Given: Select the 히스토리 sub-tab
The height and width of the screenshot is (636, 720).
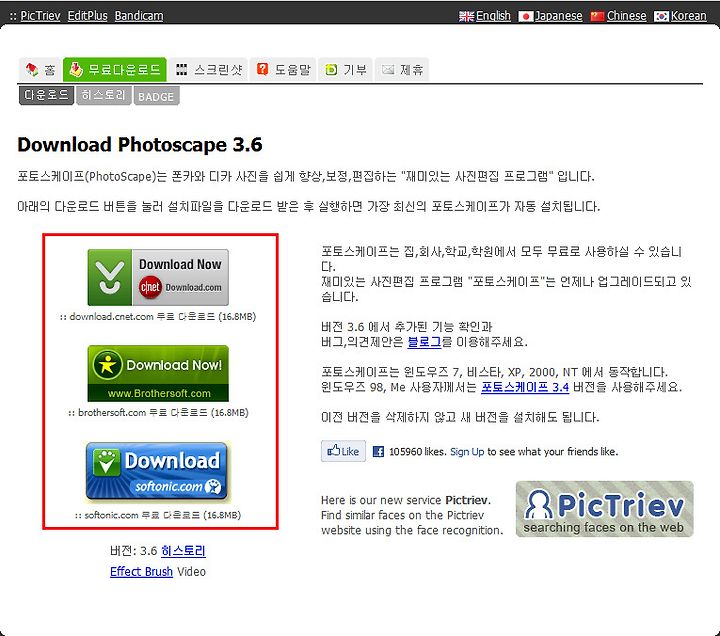Looking at the screenshot, I should (x=104, y=96).
